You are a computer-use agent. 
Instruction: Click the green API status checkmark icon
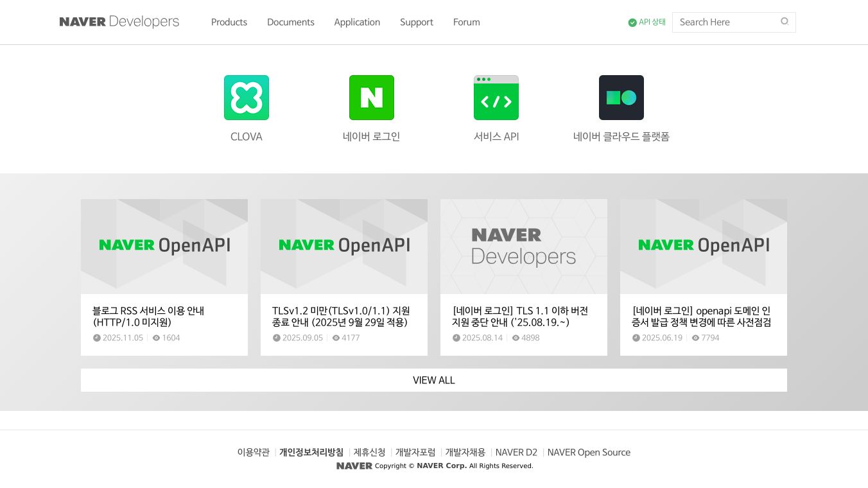point(632,22)
